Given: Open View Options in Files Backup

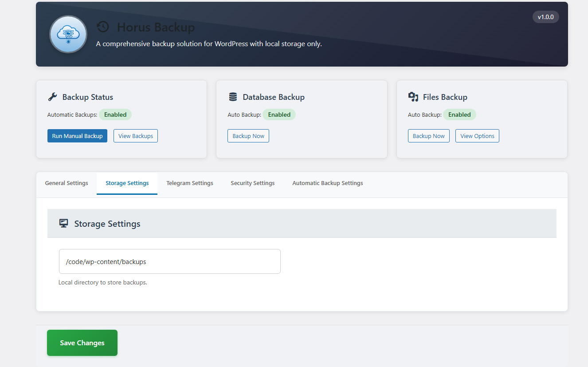Looking at the screenshot, I should [477, 136].
